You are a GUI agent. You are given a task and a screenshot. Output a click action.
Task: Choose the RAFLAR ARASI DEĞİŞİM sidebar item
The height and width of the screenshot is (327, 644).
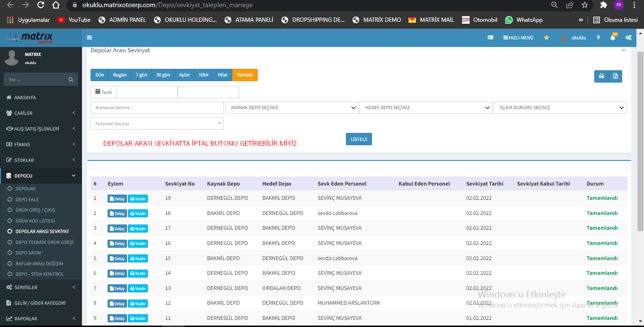point(39,263)
